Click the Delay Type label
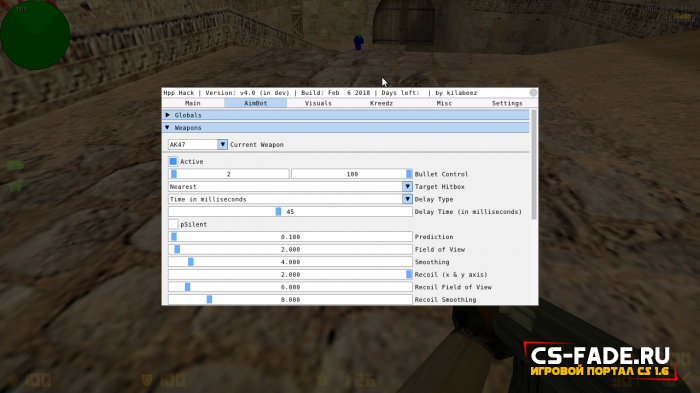The height and width of the screenshot is (393, 700). coord(433,199)
